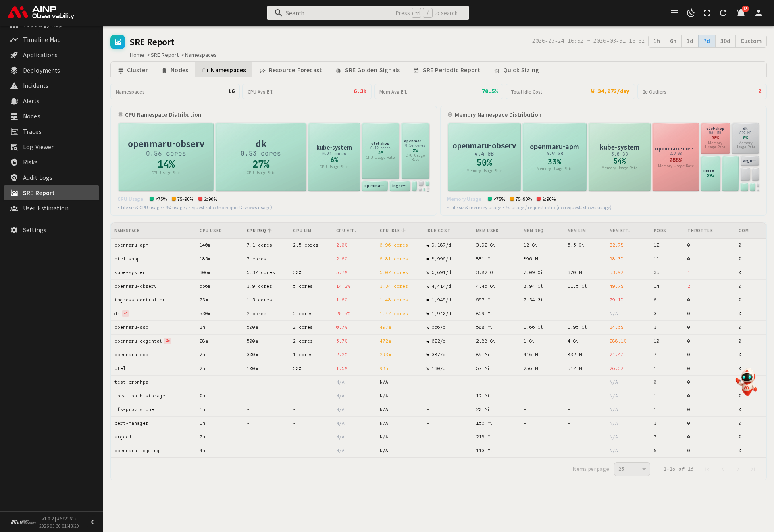The image size is (774, 532).
Task: Open the AI assistant robot mascot
Action: [746, 382]
